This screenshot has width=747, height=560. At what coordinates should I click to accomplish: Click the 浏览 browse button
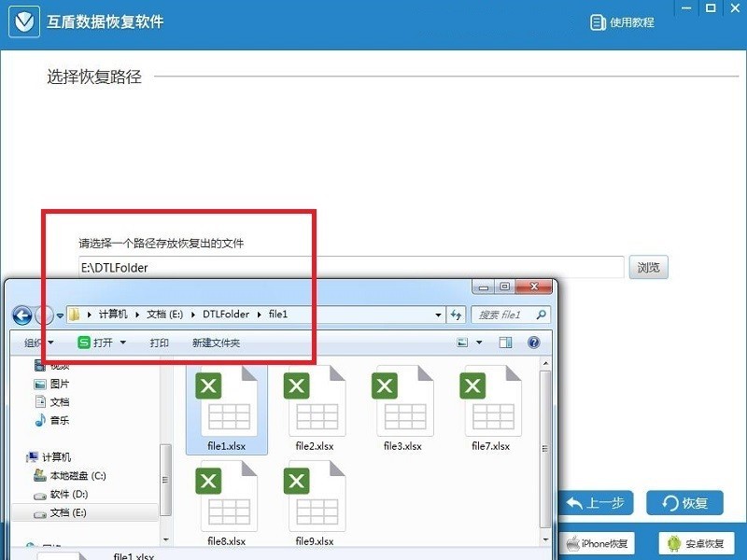pyautogui.click(x=648, y=267)
